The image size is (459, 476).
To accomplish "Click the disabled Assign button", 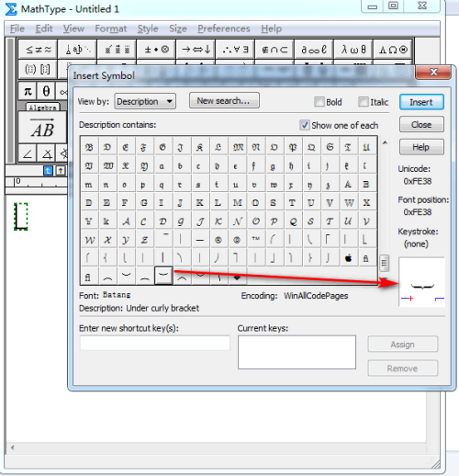I will pos(402,345).
